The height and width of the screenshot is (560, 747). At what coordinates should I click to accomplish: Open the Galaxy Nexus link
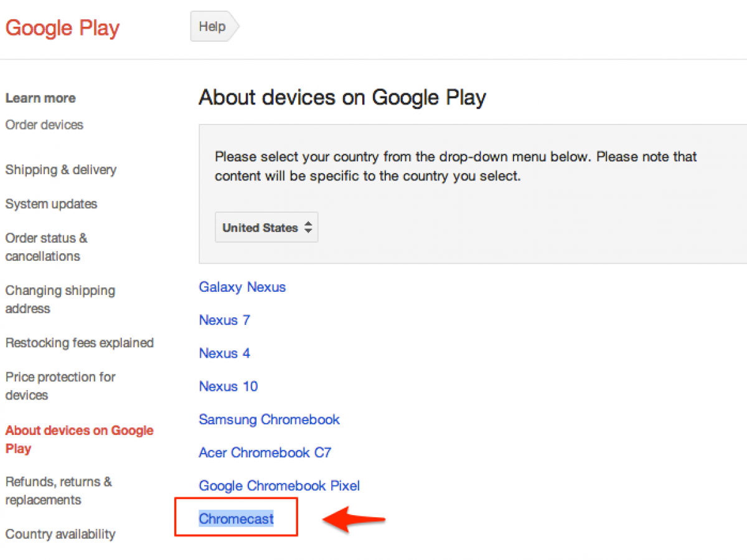pos(242,287)
